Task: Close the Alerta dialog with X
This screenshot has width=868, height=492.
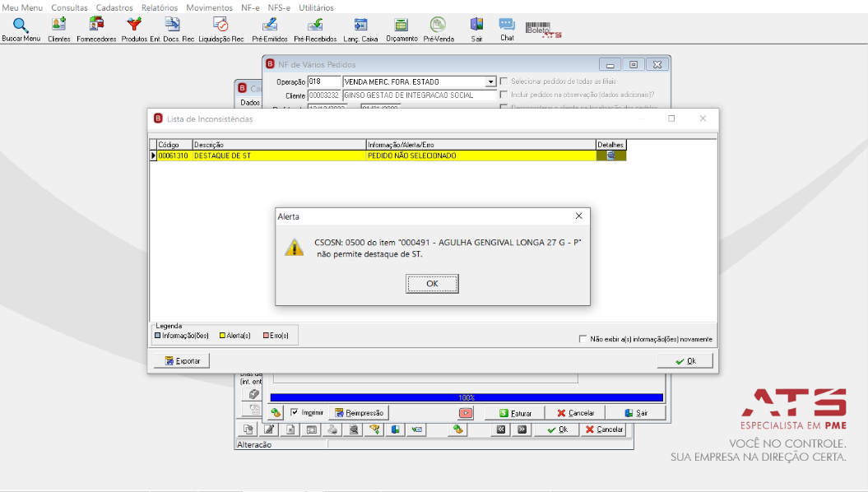Action: coord(578,216)
